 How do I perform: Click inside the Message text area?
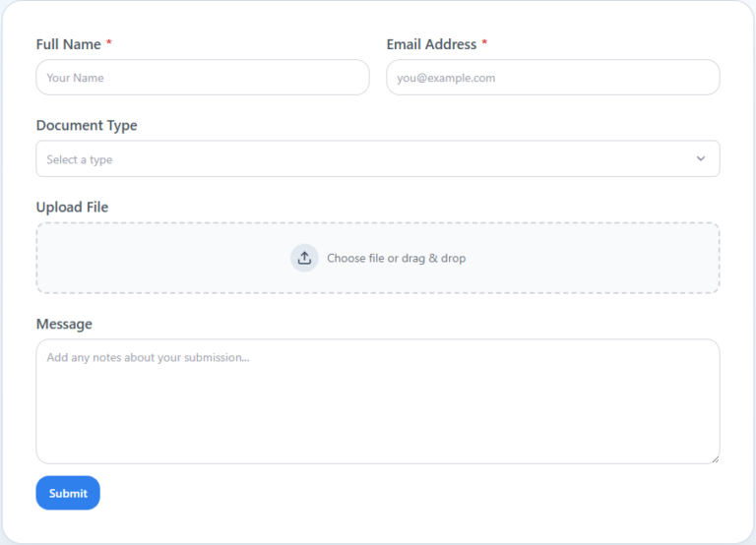point(378,401)
